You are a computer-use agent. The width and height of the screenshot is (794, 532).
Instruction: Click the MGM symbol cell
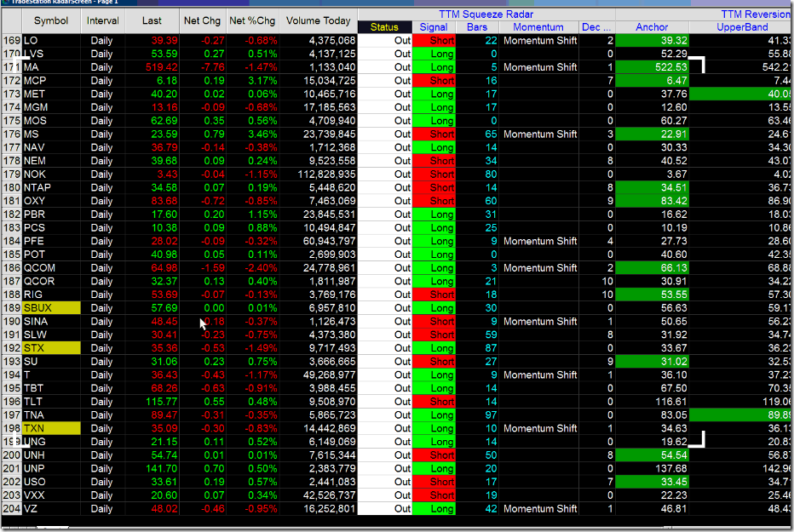[51, 107]
